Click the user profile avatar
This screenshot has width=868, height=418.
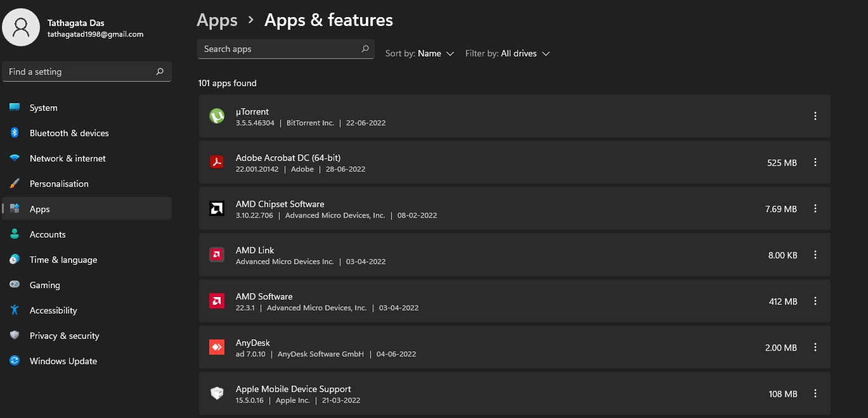22,28
